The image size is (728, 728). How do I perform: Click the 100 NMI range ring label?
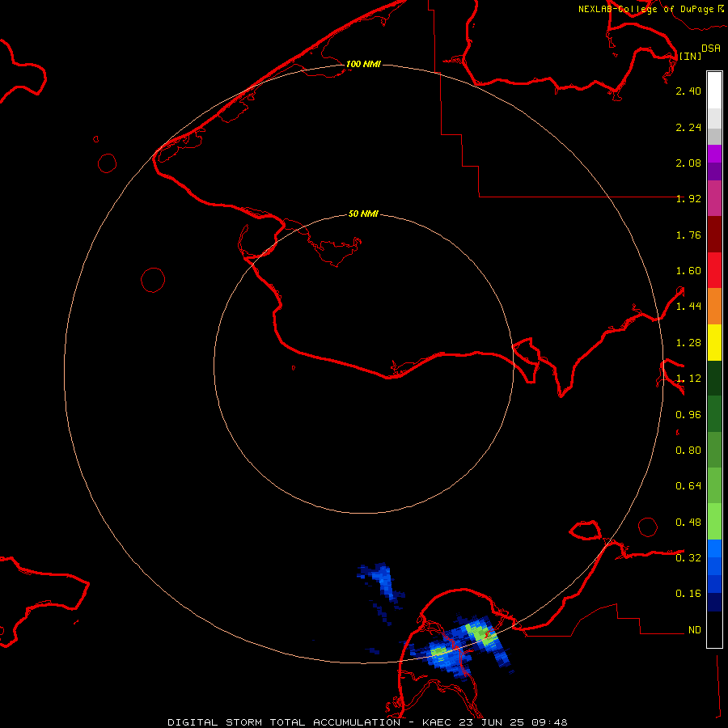click(363, 64)
